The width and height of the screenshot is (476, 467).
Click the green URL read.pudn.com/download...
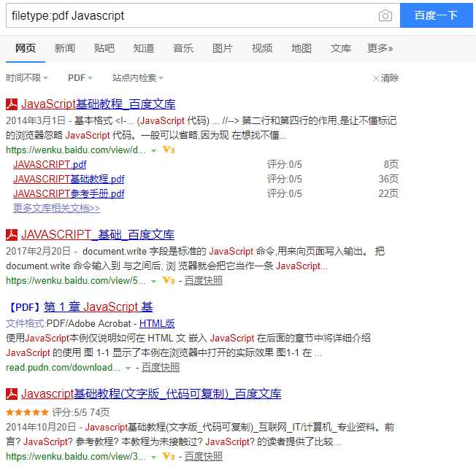pyautogui.click(x=63, y=368)
